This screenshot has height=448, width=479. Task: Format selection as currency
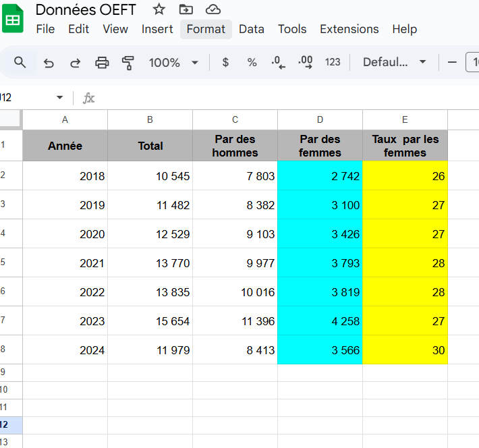(225, 63)
